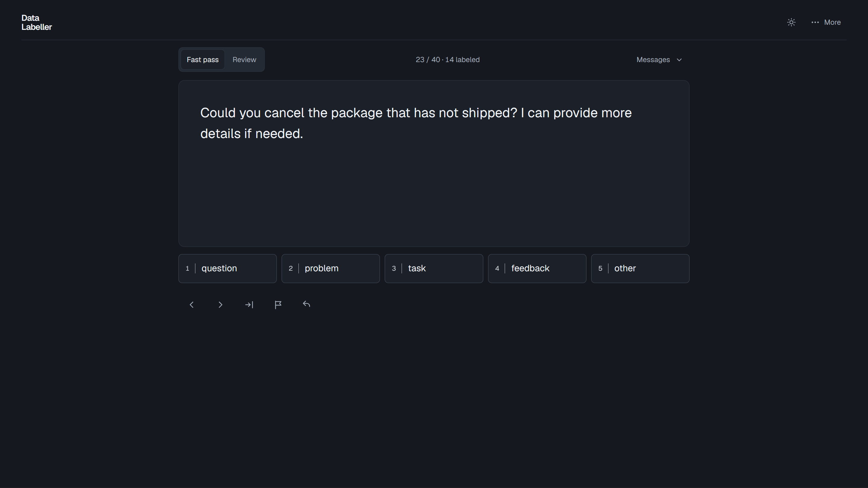This screenshot has width=868, height=488.
Task: Undo last label with the undo arrow
Action: [306, 305]
